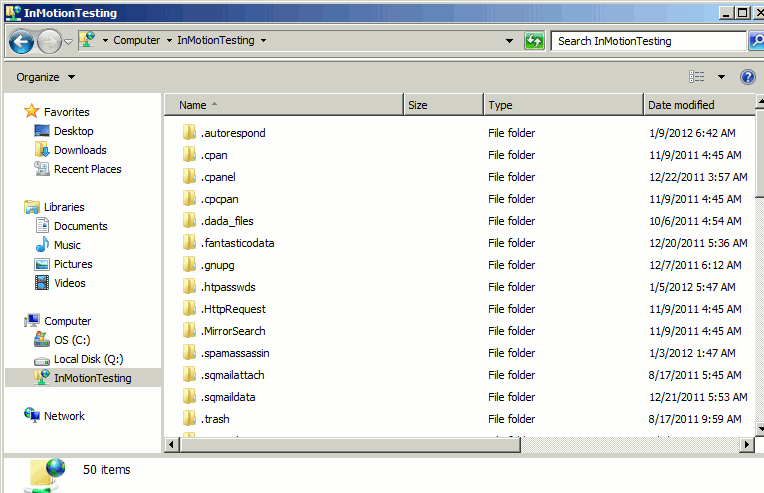
Task: Click horizontal scrollbar right arrow
Action: pyautogui.click(x=746, y=445)
